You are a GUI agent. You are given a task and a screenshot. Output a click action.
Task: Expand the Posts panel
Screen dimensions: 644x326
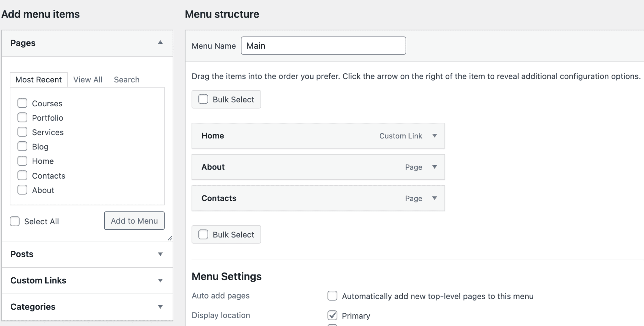pos(160,254)
